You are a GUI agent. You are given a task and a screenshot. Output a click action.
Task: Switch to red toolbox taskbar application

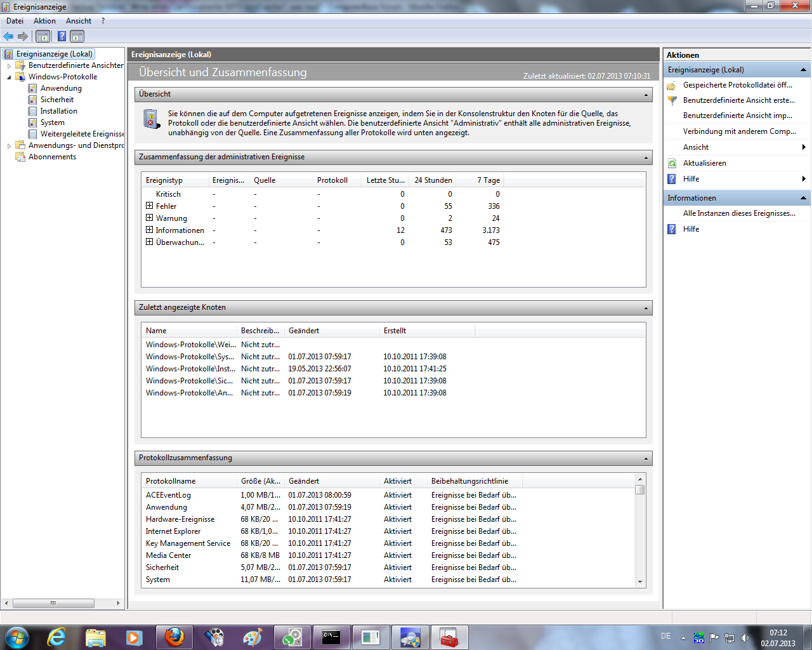pyautogui.click(x=449, y=637)
